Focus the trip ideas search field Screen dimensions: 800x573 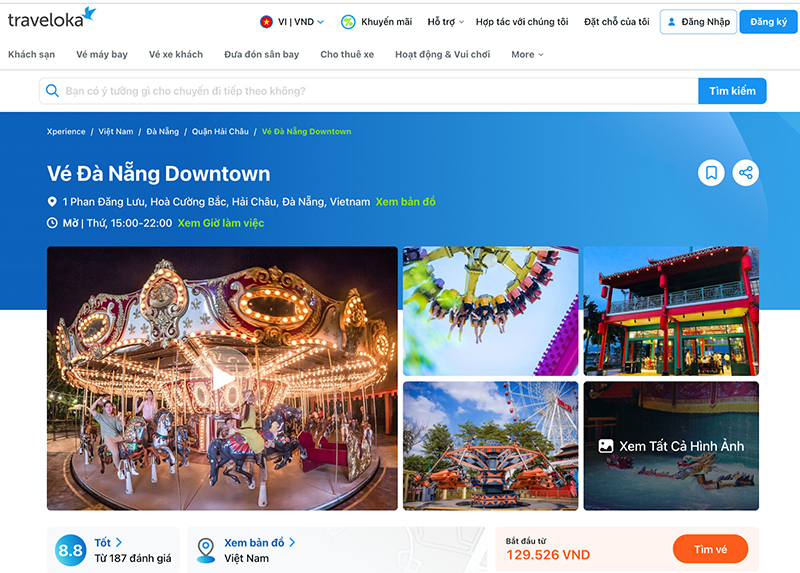tap(368, 91)
